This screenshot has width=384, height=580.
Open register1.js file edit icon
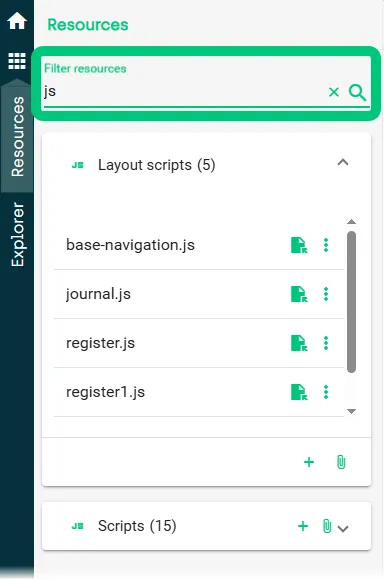(299, 392)
